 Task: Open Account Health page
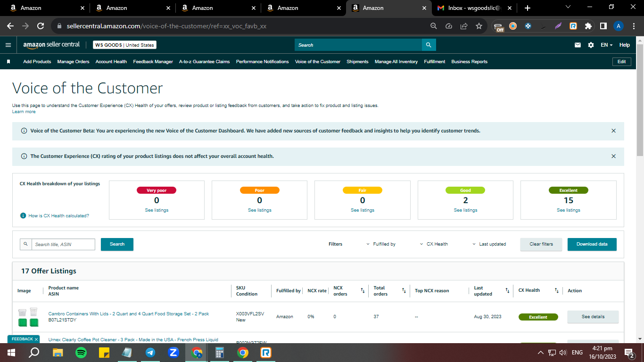(x=111, y=62)
